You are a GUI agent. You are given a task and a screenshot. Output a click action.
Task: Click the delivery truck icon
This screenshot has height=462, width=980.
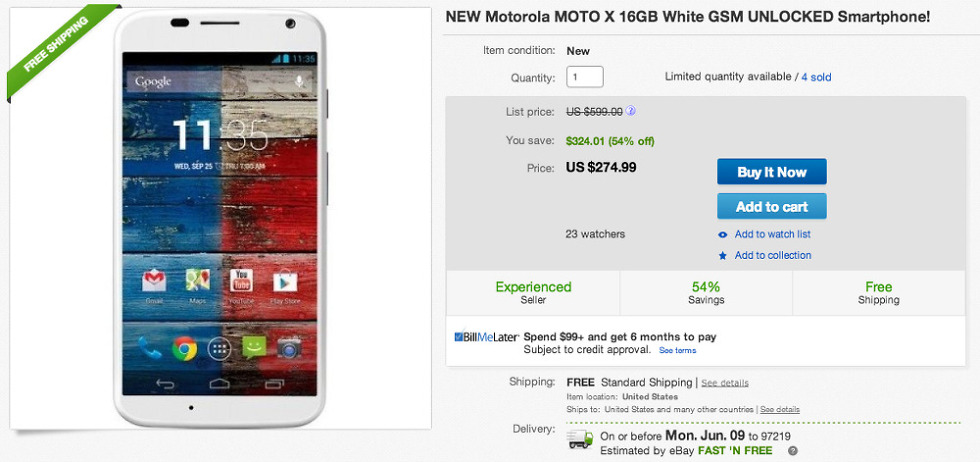coord(580,440)
